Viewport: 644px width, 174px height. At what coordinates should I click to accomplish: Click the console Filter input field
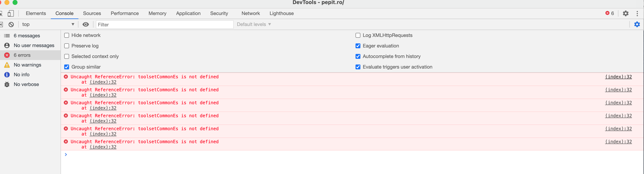pyautogui.click(x=164, y=24)
